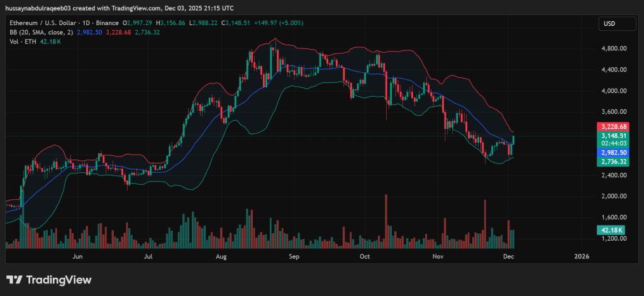Click the 2026 label on time axis

(x=582, y=256)
